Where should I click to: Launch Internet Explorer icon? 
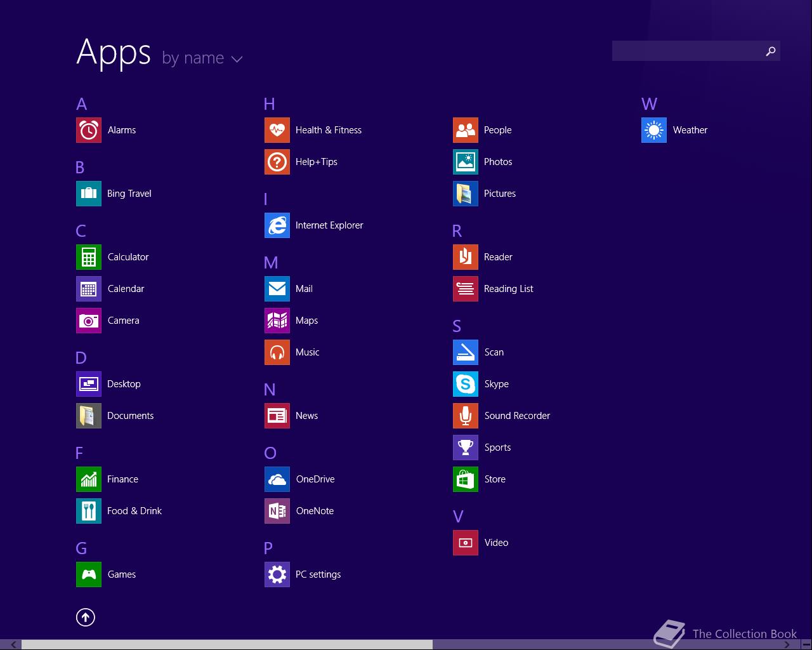(x=277, y=225)
